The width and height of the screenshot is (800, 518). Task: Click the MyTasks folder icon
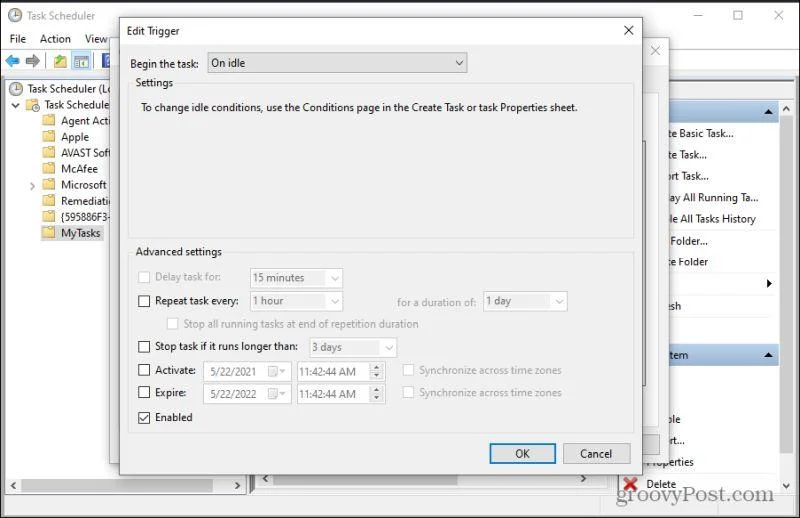coord(48,233)
